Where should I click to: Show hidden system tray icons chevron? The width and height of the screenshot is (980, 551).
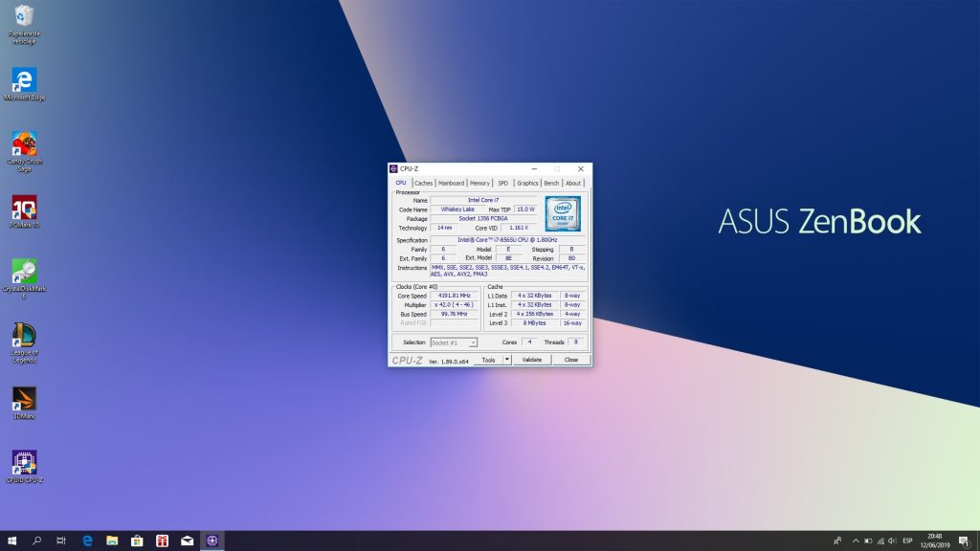point(856,540)
